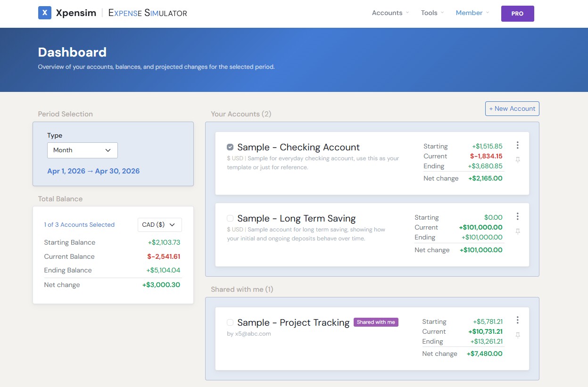Pin the Sample - Long Term Saving card
Screen dimensions: 588x387
click(517, 231)
